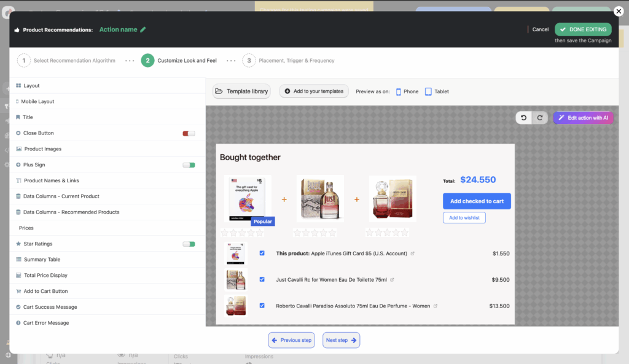
Task: Click the Edit action with AI gradient button
Action: tap(583, 118)
